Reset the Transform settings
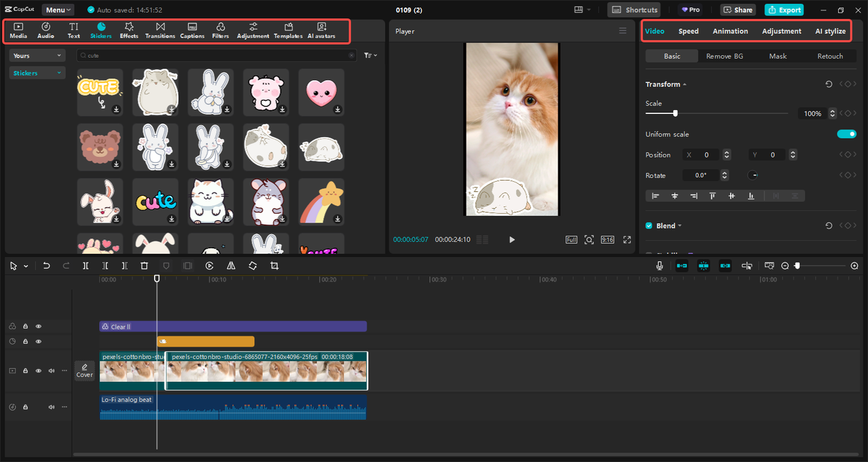 pyautogui.click(x=829, y=84)
